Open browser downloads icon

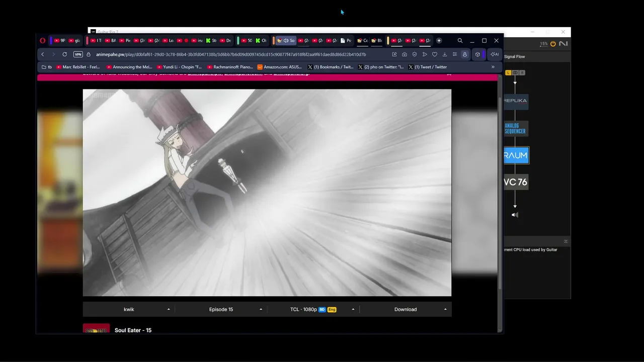point(445,54)
